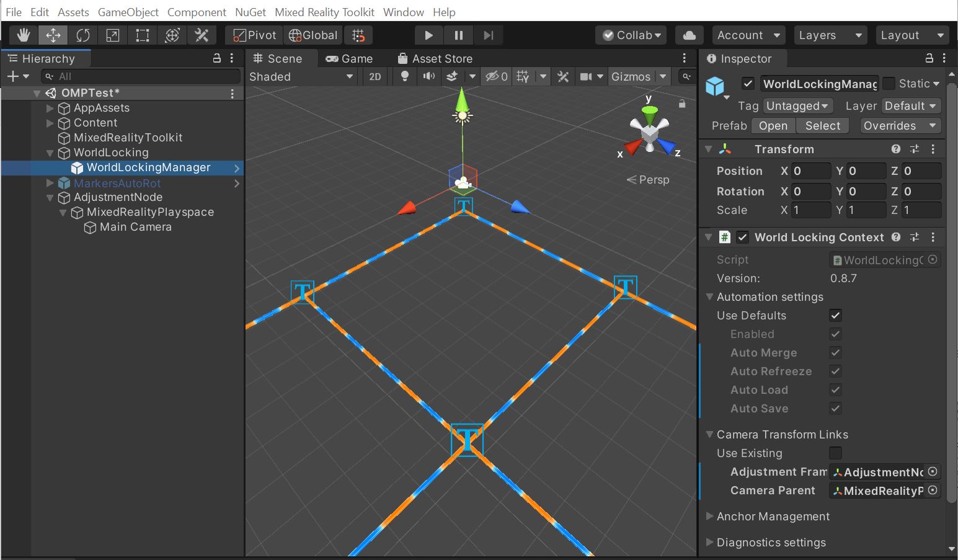Open Shaded draw mode dropdown
The height and width of the screenshot is (560, 958).
(x=301, y=76)
